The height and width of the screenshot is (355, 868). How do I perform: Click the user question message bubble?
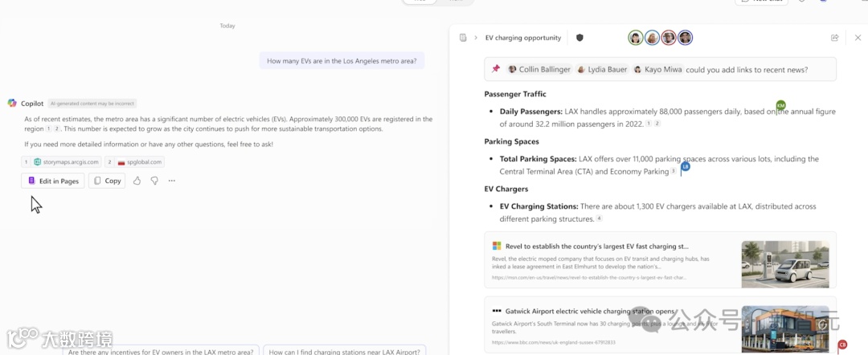[342, 61]
